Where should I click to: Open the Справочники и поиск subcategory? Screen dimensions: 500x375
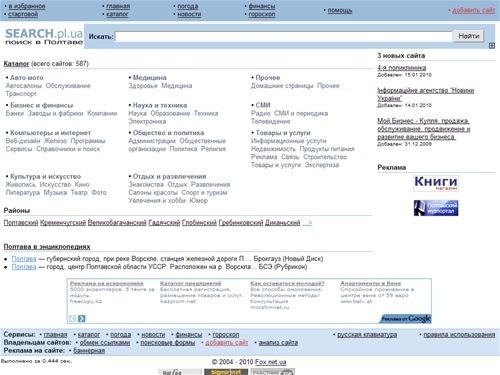[68, 149]
